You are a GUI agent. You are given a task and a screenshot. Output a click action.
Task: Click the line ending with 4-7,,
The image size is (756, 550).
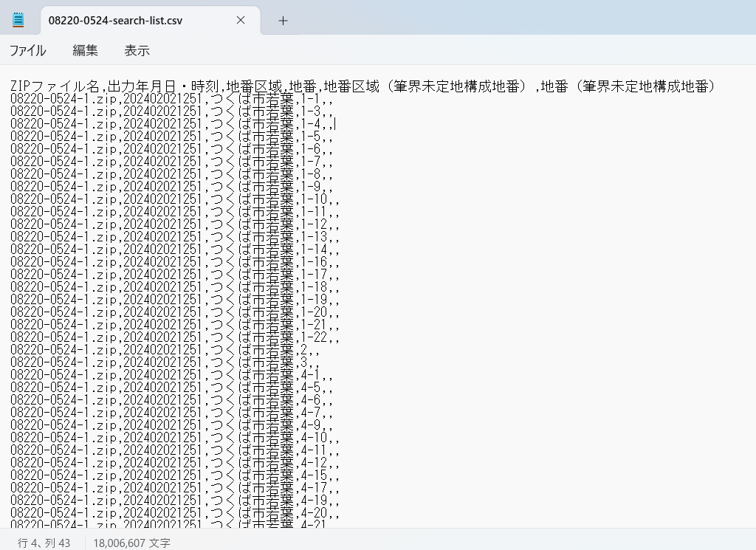[x=171, y=412]
